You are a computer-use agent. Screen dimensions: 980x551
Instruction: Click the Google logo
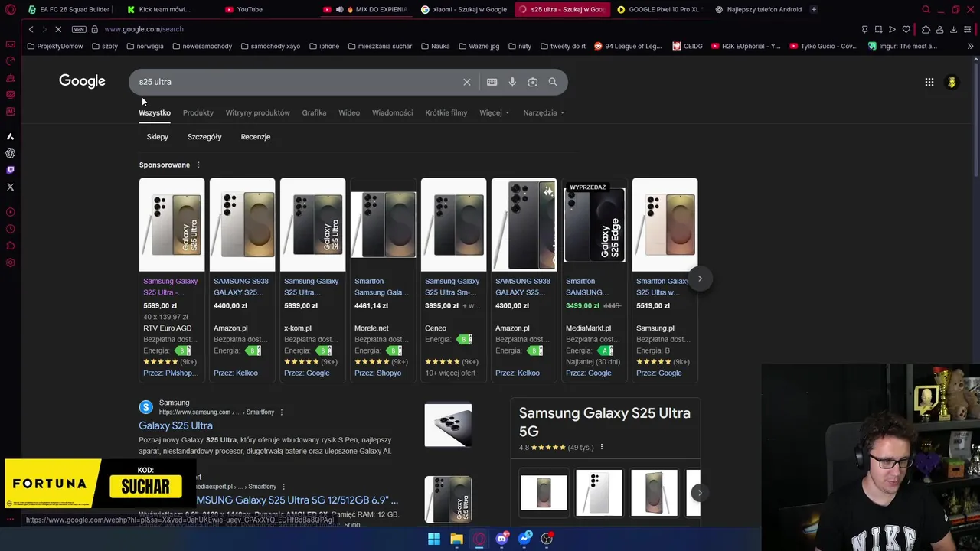click(82, 82)
